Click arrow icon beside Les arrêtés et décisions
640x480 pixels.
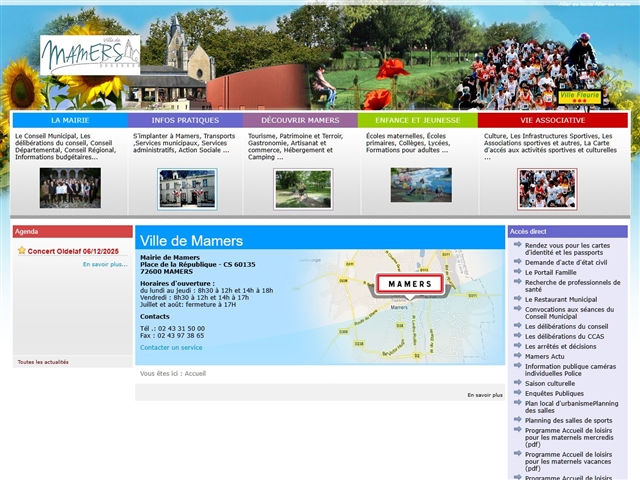tap(518, 346)
